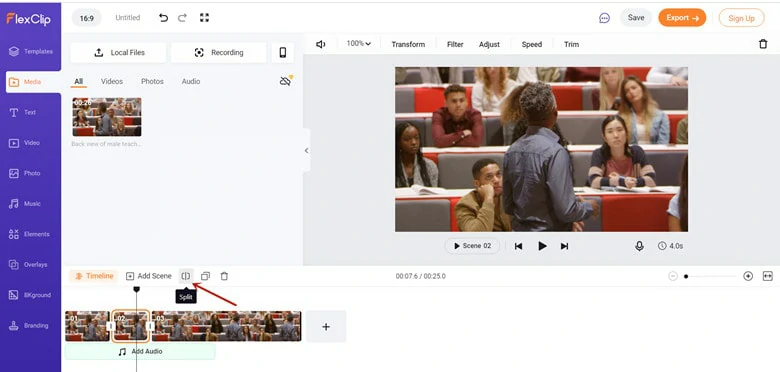Click the plus add-scene tile

[x=326, y=327]
